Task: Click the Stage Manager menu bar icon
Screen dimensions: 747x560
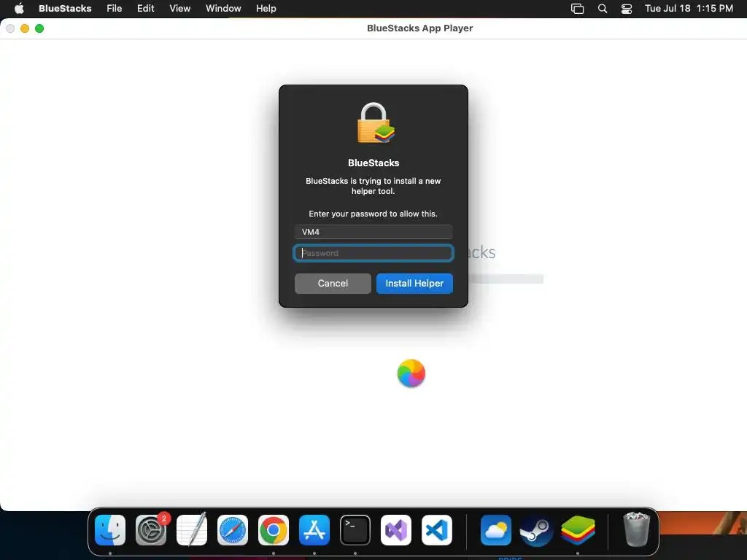Action: point(577,9)
